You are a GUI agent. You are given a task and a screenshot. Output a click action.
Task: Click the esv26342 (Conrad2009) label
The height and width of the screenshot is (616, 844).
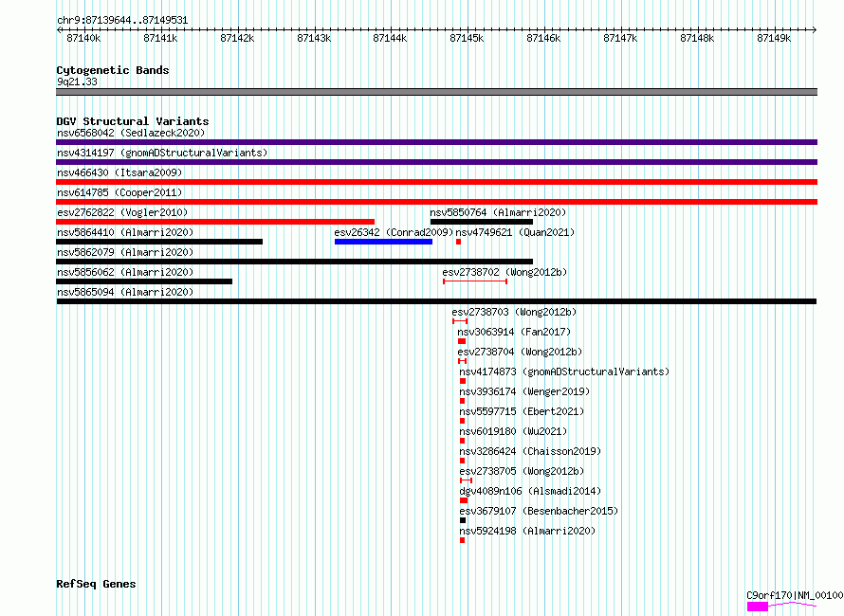point(394,232)
